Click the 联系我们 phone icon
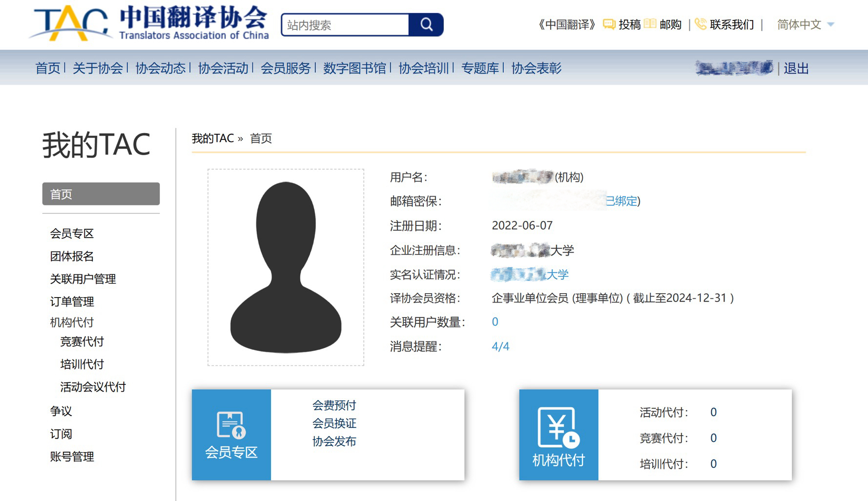868x501 pixels. (701, 24)
